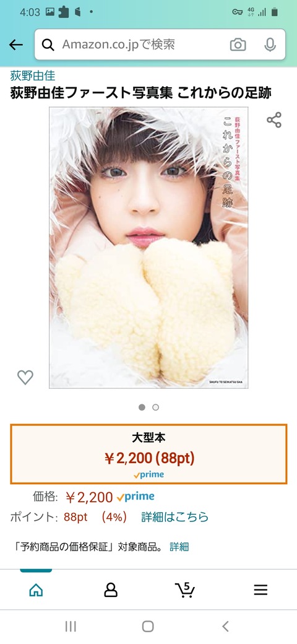Add book to wishlist with heart icon
Viewport: 297px width, 644px height.
point(25,377)
